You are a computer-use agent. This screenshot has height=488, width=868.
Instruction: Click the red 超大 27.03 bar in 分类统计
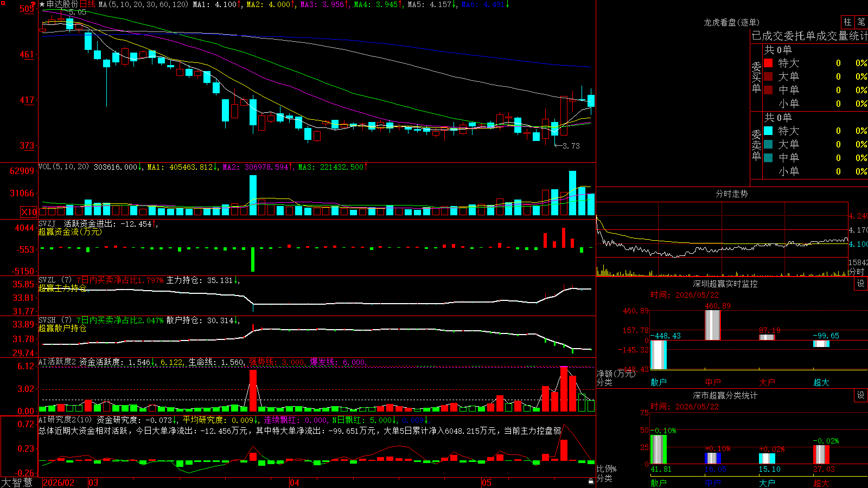coord(821,454)
